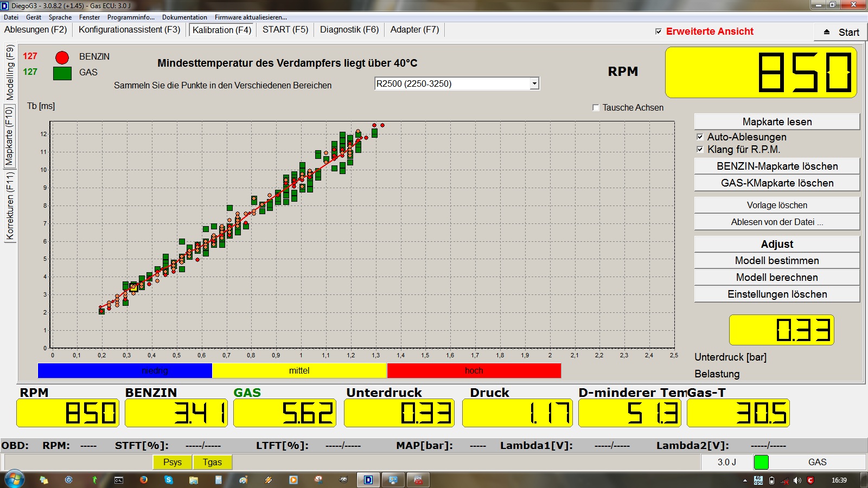Open Firefox from the taskbar

coord(144,480)
